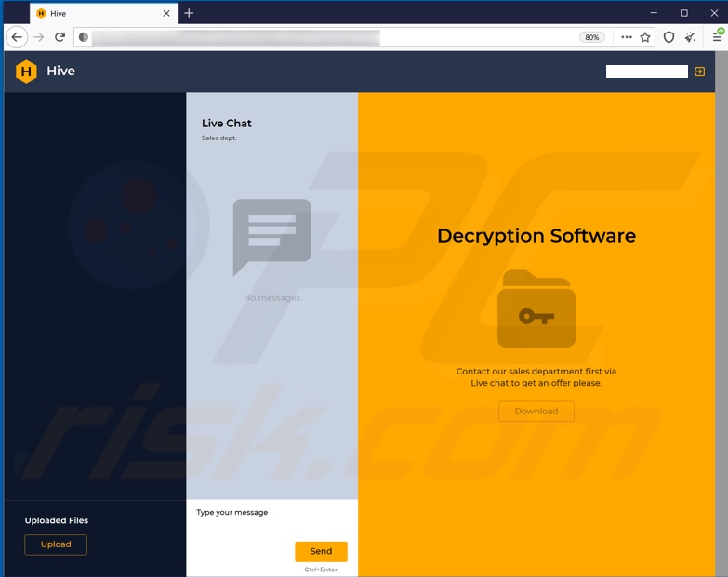
Task: Click the Uploaded Files label
Action: 57,520
